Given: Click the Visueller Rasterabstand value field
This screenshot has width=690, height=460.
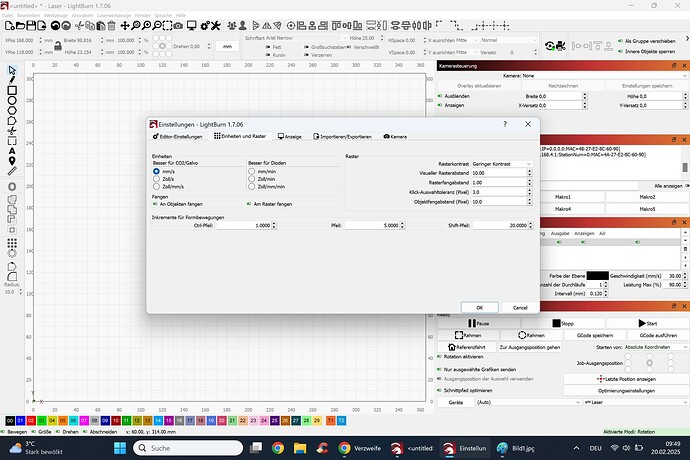Looking at the screenshot, I should coord(499,173).
